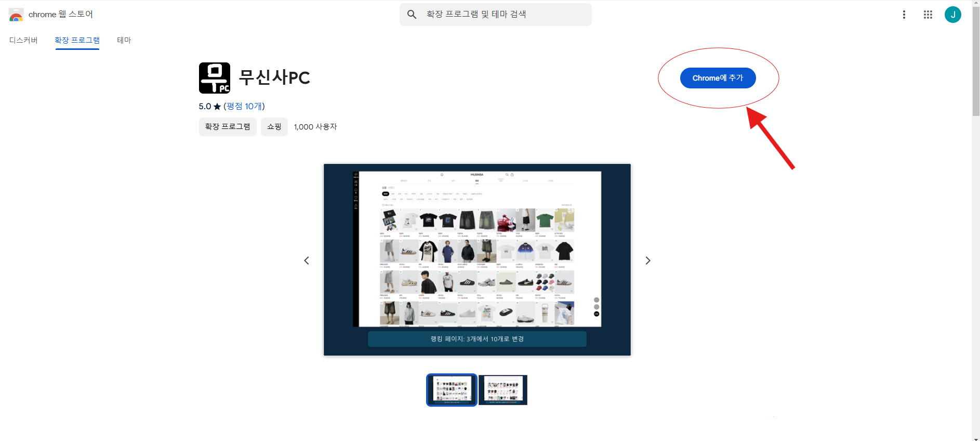Switch to the 디스커버 tab
This screenshot has height=441, width=980.
(23, 40)
